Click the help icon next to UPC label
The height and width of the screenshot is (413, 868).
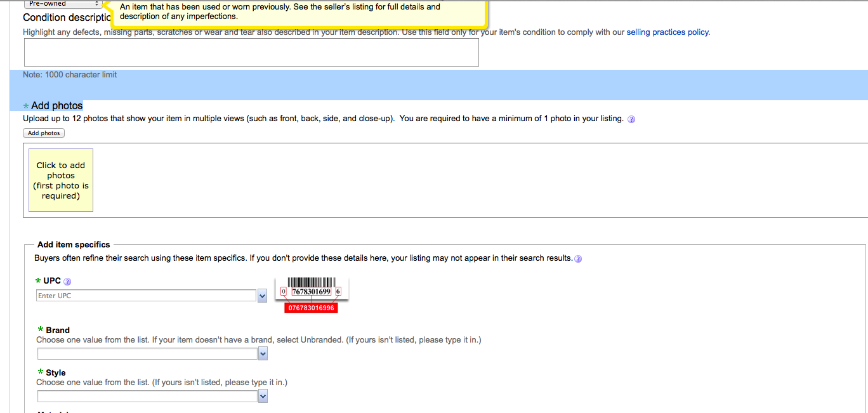(x=67, y=282)
